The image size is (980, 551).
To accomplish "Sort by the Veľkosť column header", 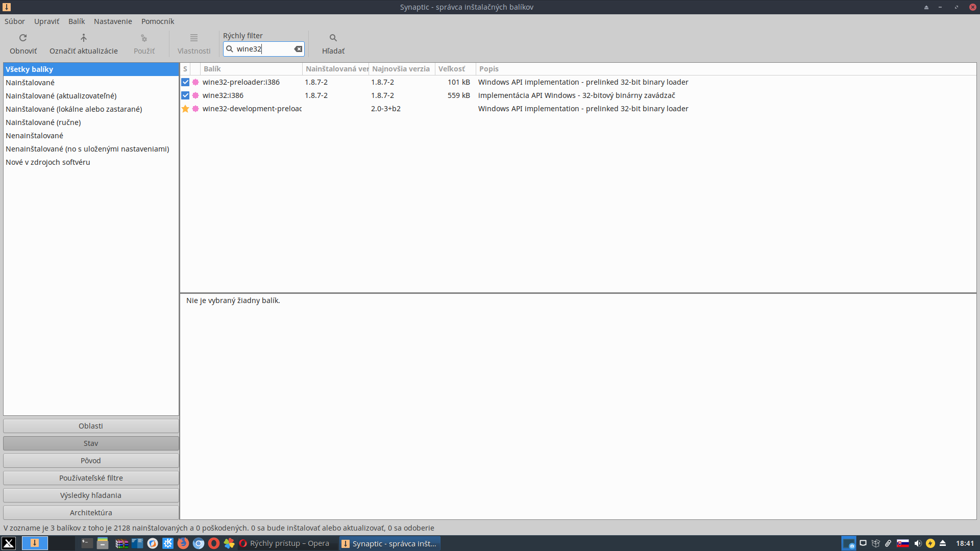I will (455, 69).
